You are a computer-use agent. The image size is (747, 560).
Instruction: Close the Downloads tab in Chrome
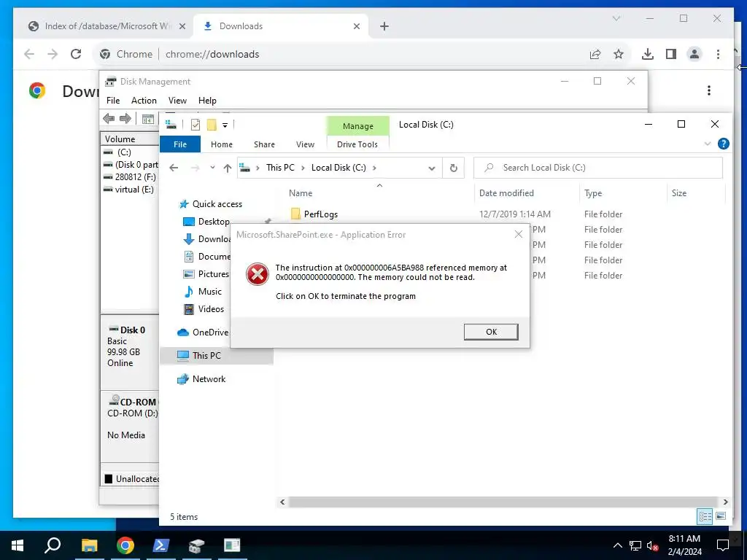(356, 26)
